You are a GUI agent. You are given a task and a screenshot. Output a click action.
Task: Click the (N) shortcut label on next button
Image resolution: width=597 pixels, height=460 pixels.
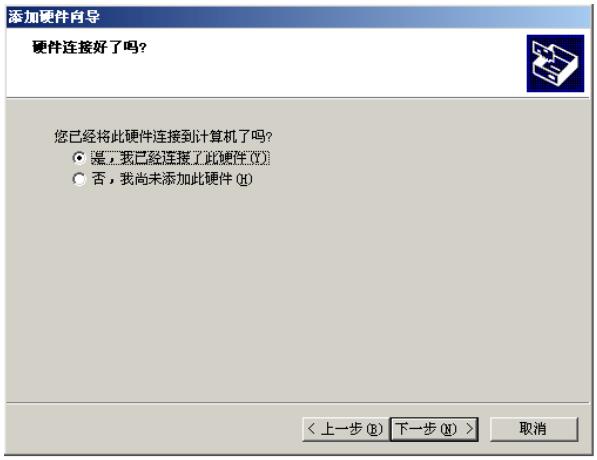(x=448, y=429)
